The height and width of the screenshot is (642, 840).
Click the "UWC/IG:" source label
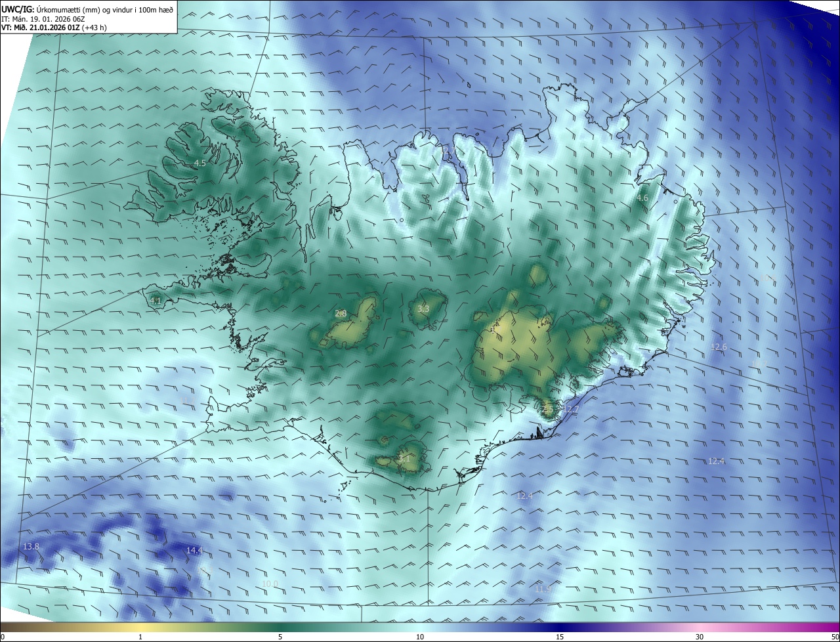[x=18, y=9]
